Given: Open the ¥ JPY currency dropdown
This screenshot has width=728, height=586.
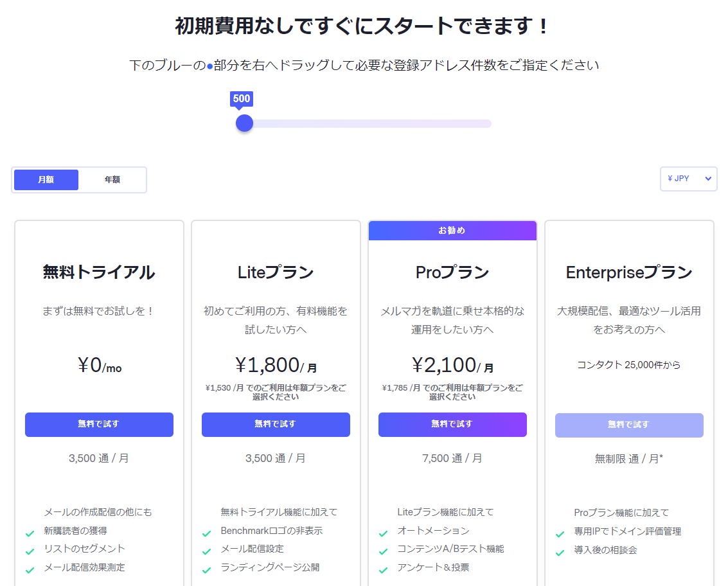Looking at the screenshot, I should [688, 179].
